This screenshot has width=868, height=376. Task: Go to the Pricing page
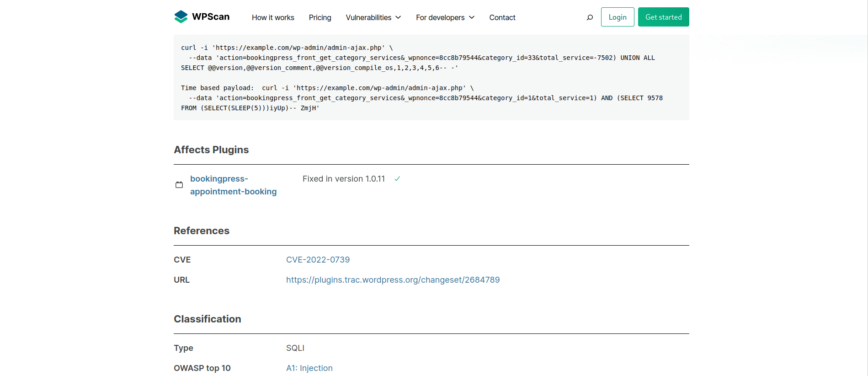320,17
